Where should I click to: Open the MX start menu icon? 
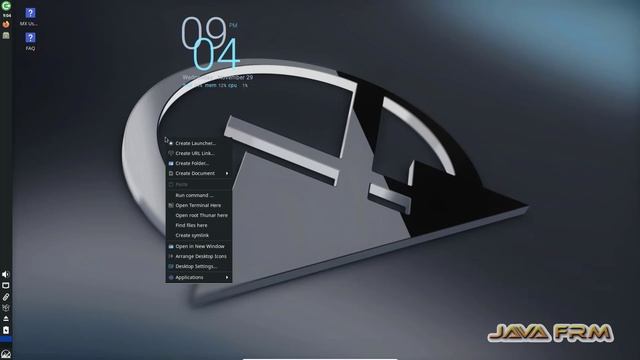[6, 354]
